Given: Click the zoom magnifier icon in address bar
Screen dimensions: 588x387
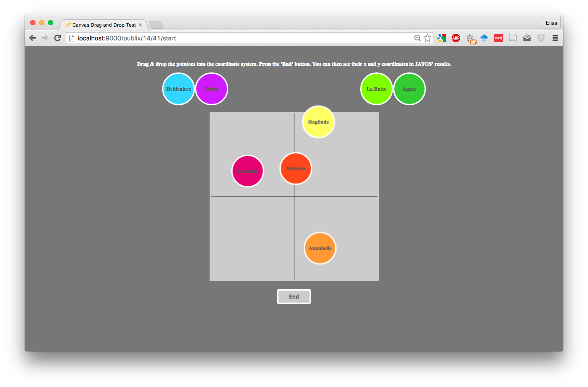Looking at the screenshot, I should pyautogui.click(x=417, y=38).
